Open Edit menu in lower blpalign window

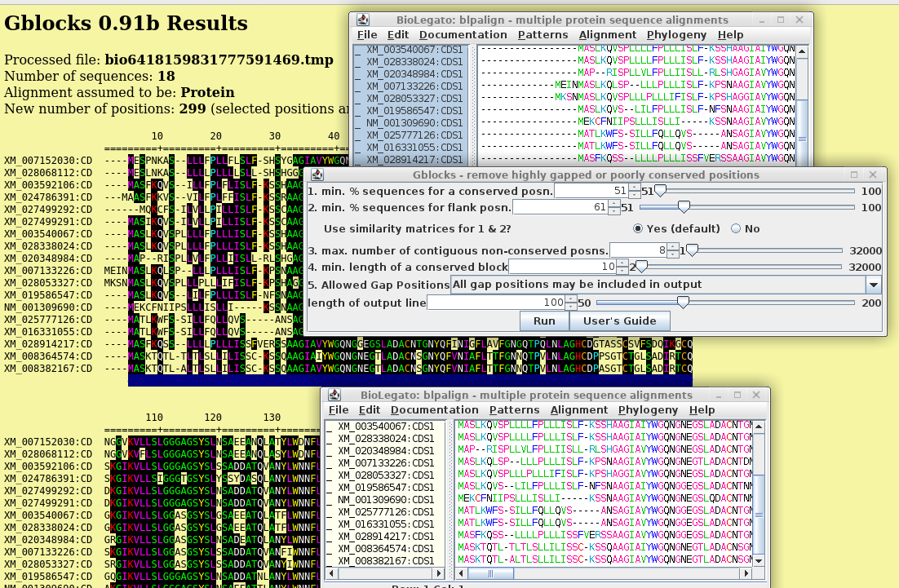click(370, 409)
